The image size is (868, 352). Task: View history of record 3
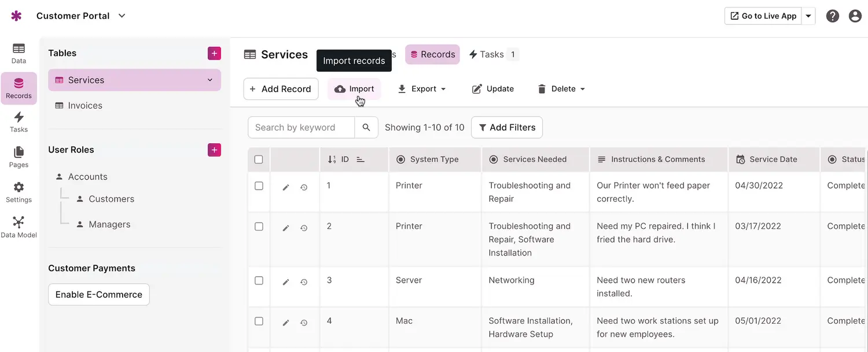pos(304,282)
